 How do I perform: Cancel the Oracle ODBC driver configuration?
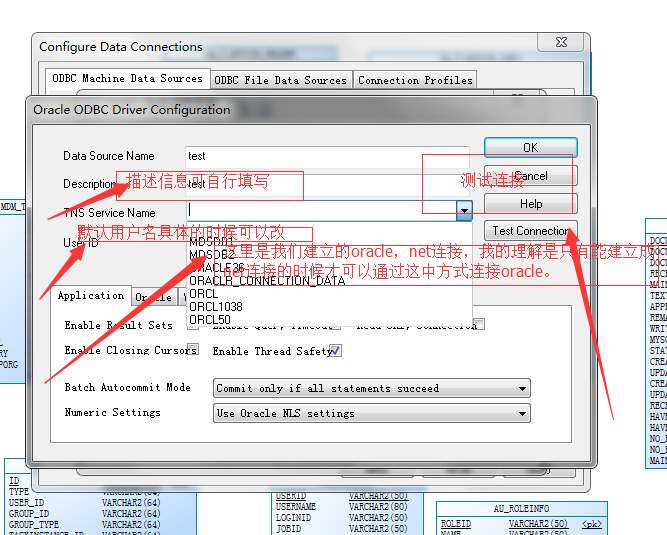click(530, 176)
